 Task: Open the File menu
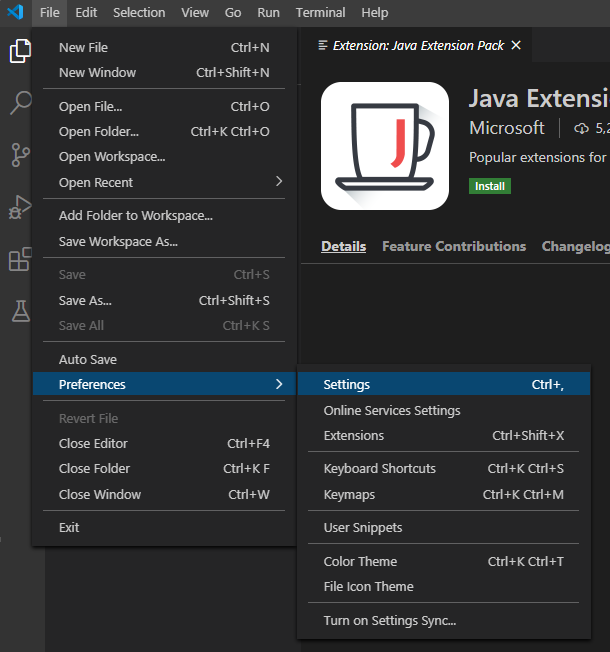[x=49, y=12]
